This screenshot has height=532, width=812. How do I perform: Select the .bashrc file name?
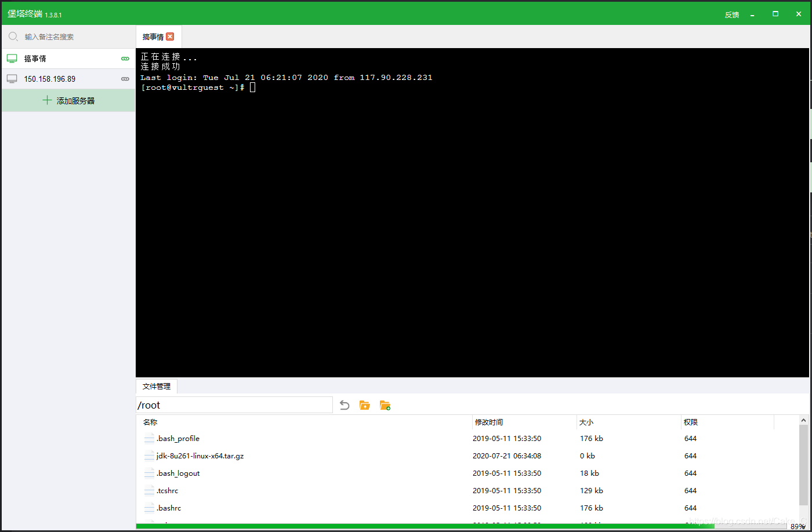click(169, 508)
